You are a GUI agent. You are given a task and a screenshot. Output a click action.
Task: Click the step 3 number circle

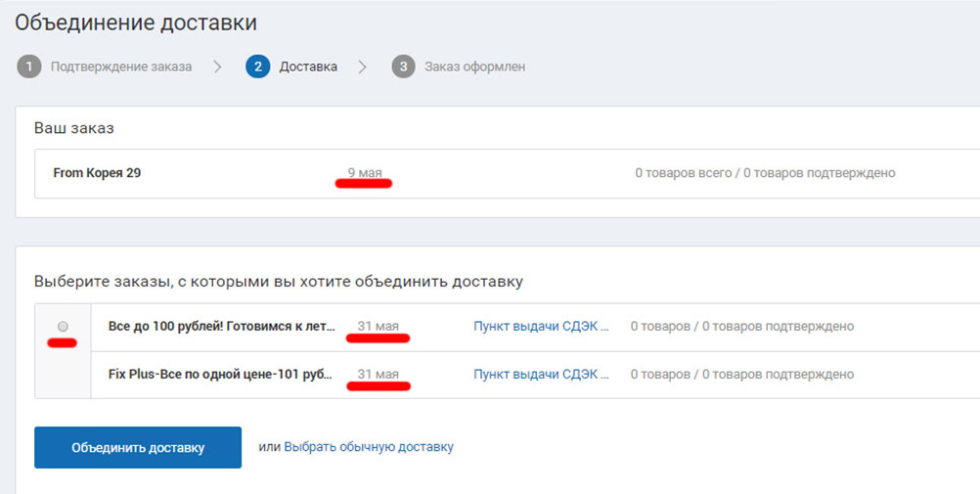(403, 67)
